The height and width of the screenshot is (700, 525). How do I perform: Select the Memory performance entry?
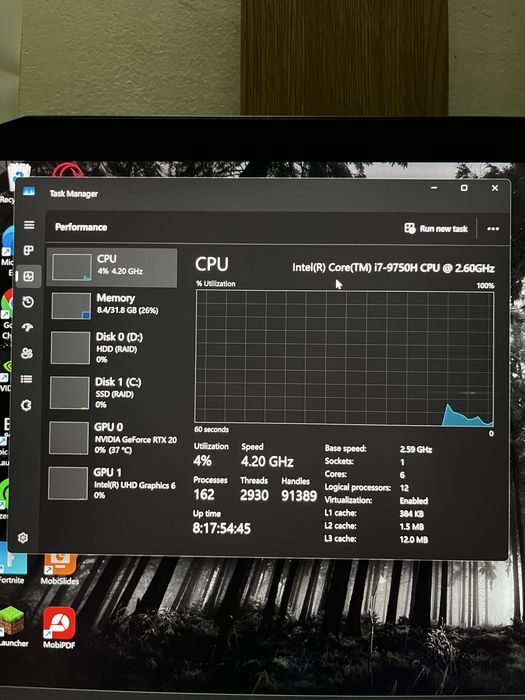coord(112,306)
